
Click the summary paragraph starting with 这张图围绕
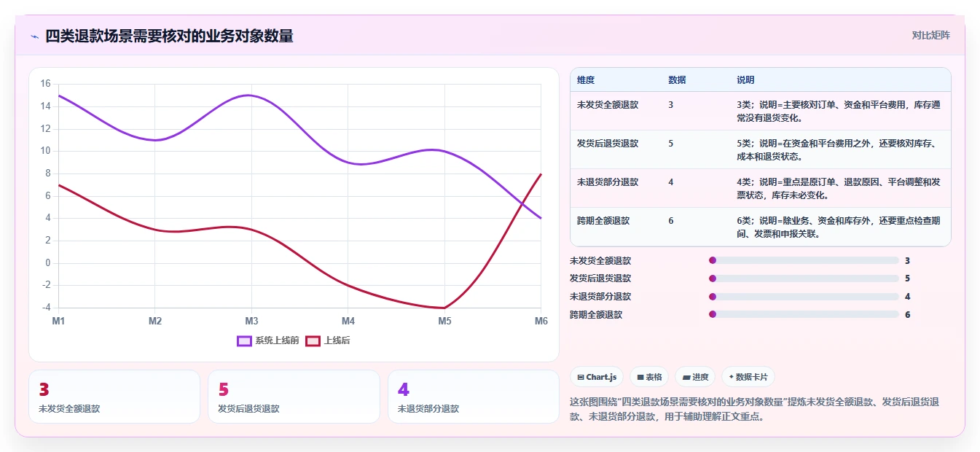(753, 410)
